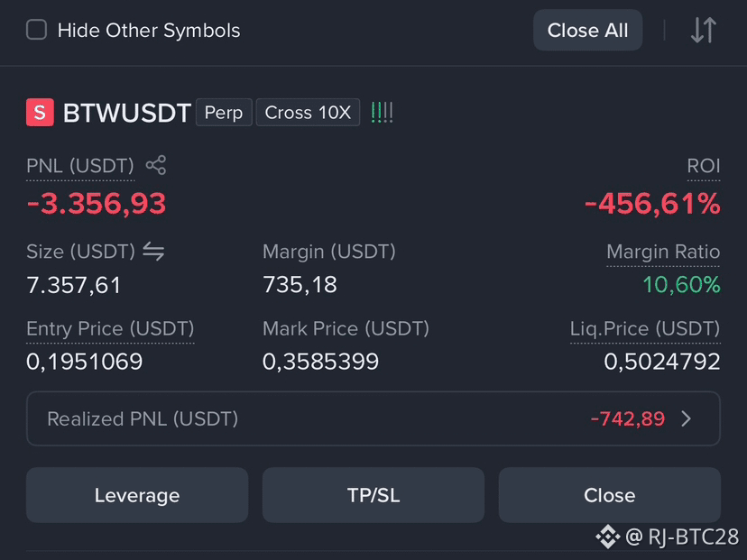Click the Perp contract tag
The height and width of the screenshot is (560, 747).
click(224, 113)
